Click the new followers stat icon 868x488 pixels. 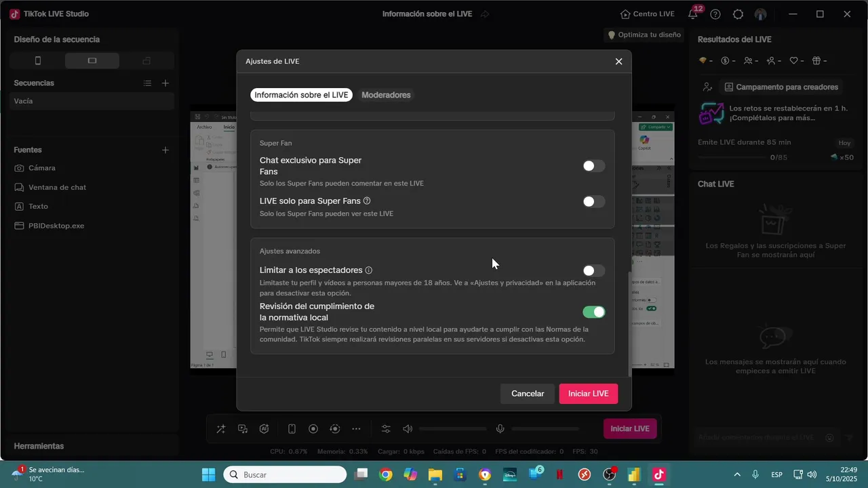coord(771,60)
